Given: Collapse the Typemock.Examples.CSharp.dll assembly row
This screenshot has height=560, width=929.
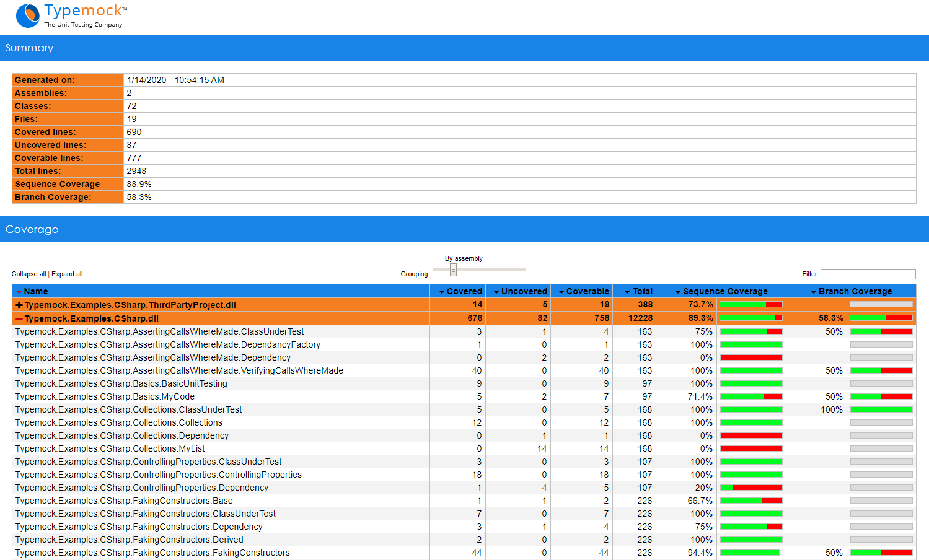Looking at the screenshot, I should click(19, 318).
